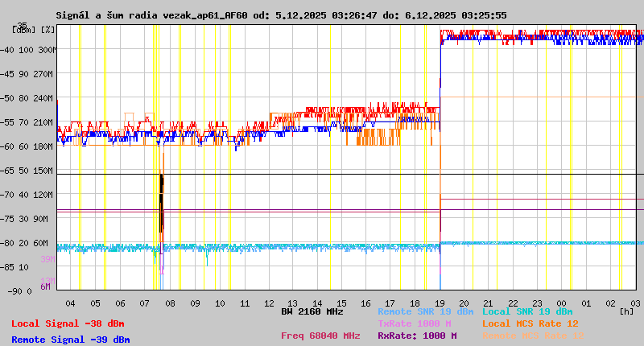644x346 pixels.
Task: Click the graph title text at top
Action: click(281, 15)
